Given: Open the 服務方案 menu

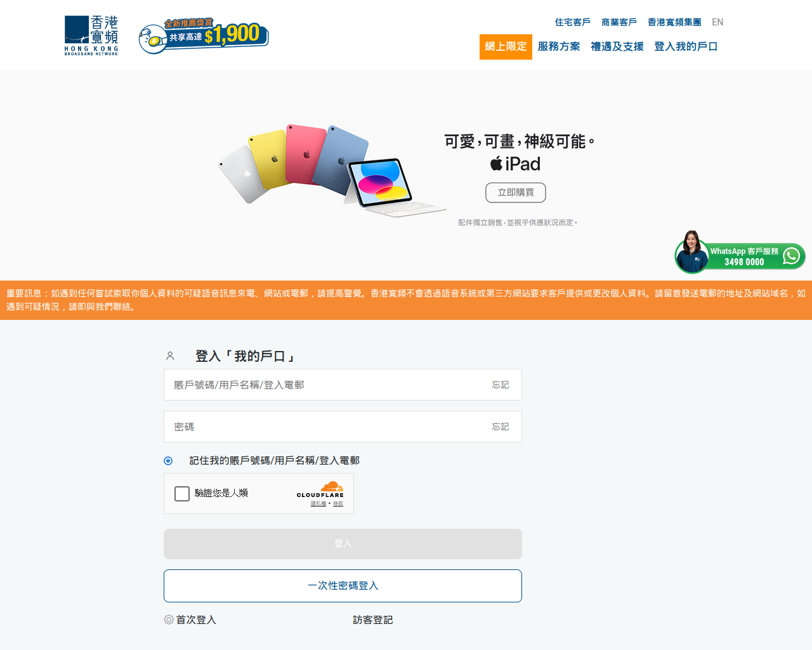Looking at the screenshot, I should click(x=559, y=47).
